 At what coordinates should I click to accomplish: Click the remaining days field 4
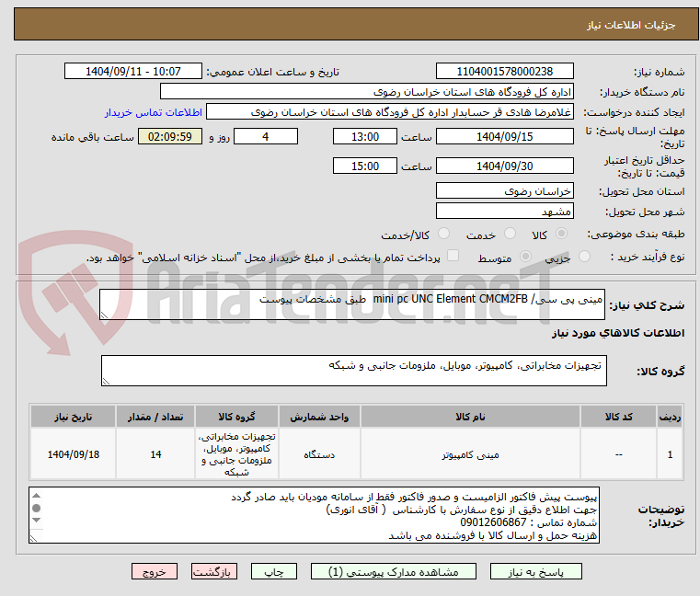(266, 137)
